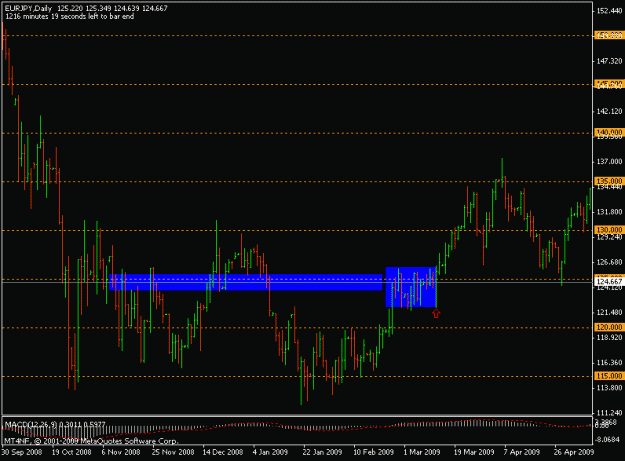
Task: Click the 152.440 price scale value
Action: tap(609, 11)
